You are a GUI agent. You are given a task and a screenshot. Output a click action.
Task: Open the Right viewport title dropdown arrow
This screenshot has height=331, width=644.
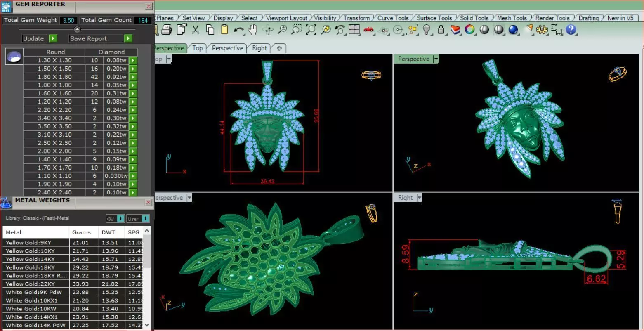(419, 198)
